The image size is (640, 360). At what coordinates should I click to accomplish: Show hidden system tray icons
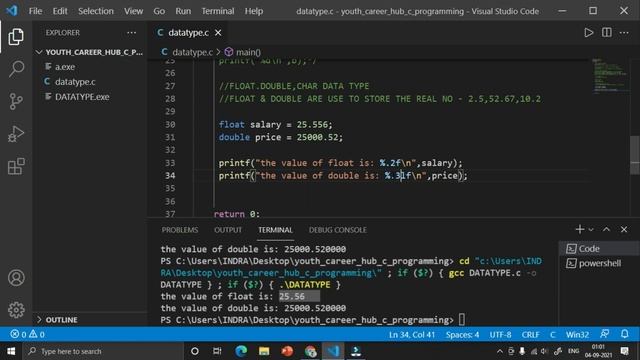(500, 351)
